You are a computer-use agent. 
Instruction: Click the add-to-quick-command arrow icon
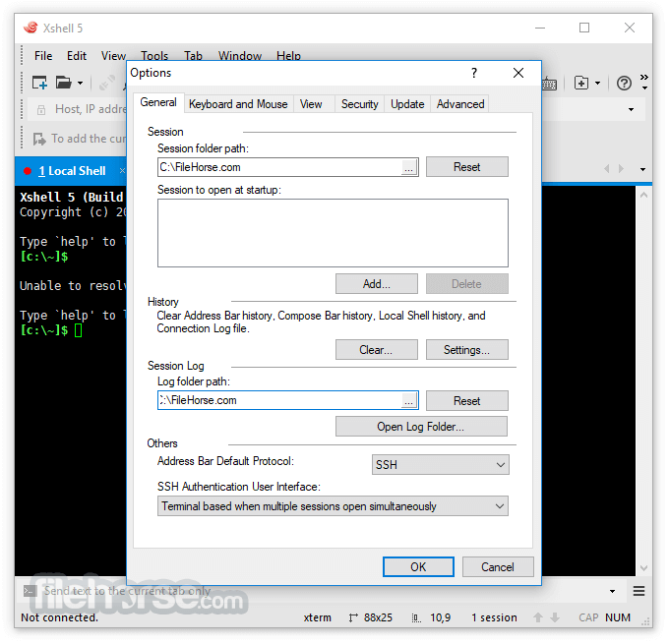click(39, 139)
